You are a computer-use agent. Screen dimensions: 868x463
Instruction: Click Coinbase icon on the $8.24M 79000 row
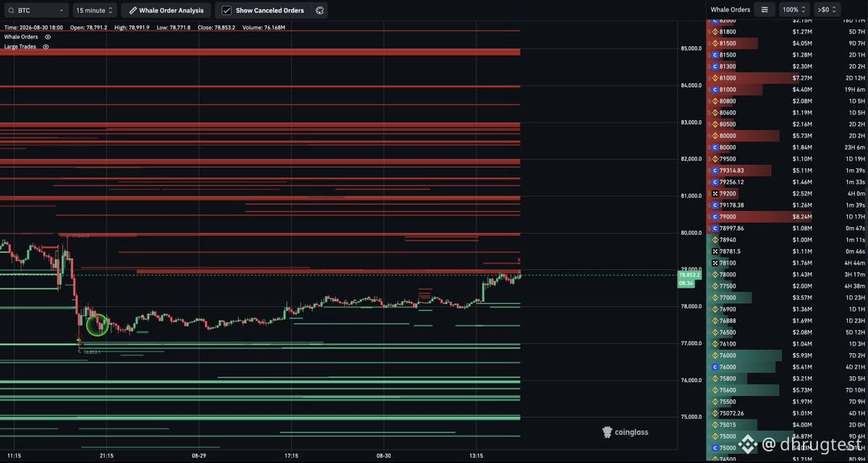(x=714, y=217)
